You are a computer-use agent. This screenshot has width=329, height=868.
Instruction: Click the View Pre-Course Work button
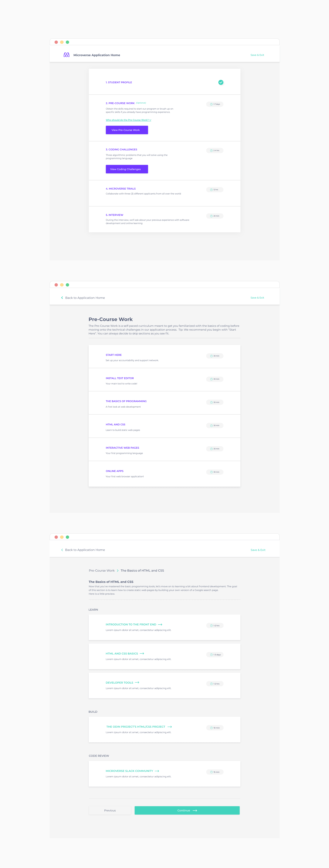tap(127, 130)
